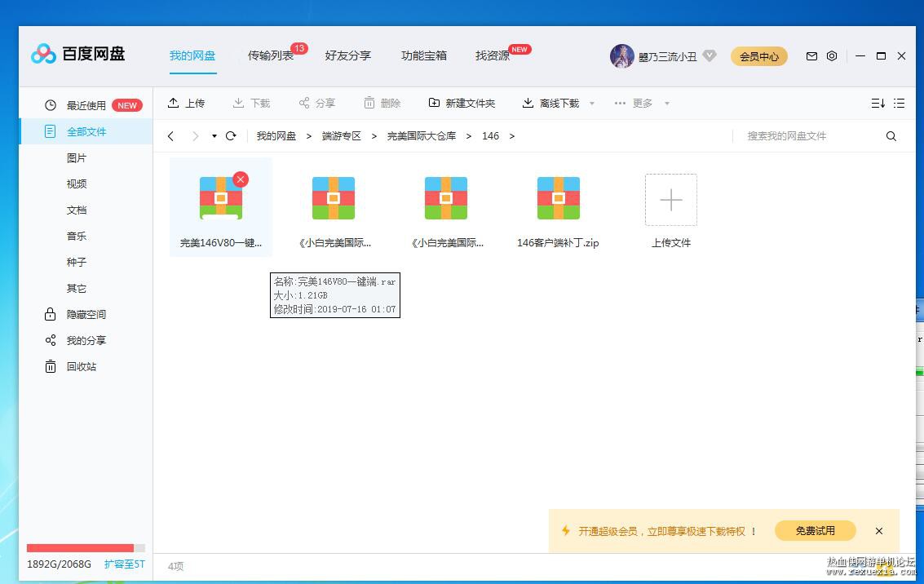The image size is (924, 584).
Task: Open the settings hexagon icon
Action: point(832,56)
